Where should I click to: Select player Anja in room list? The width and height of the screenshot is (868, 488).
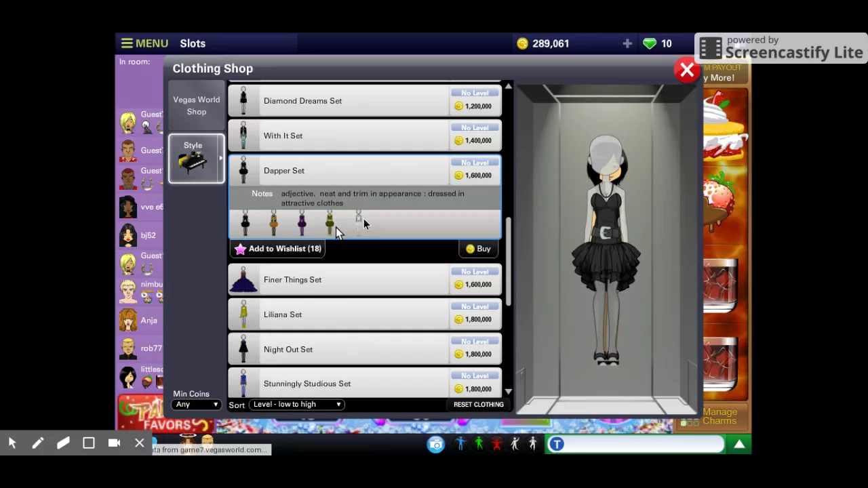[139, 321]
